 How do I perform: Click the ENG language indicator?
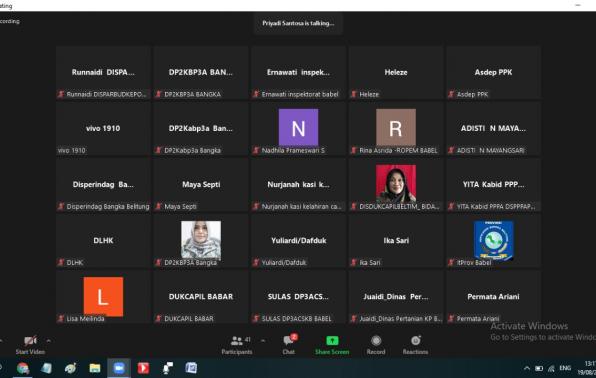(x=565, y=368)
